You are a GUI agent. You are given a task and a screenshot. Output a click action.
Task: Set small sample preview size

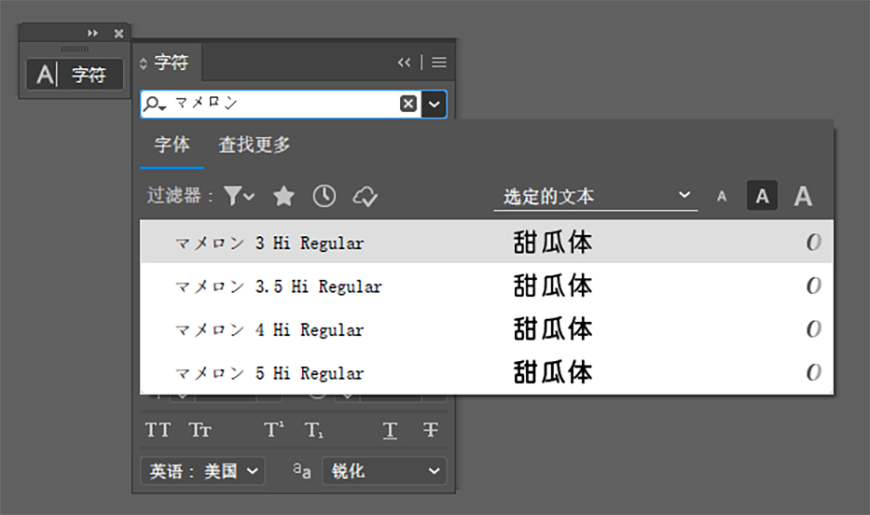coord(721,196)
